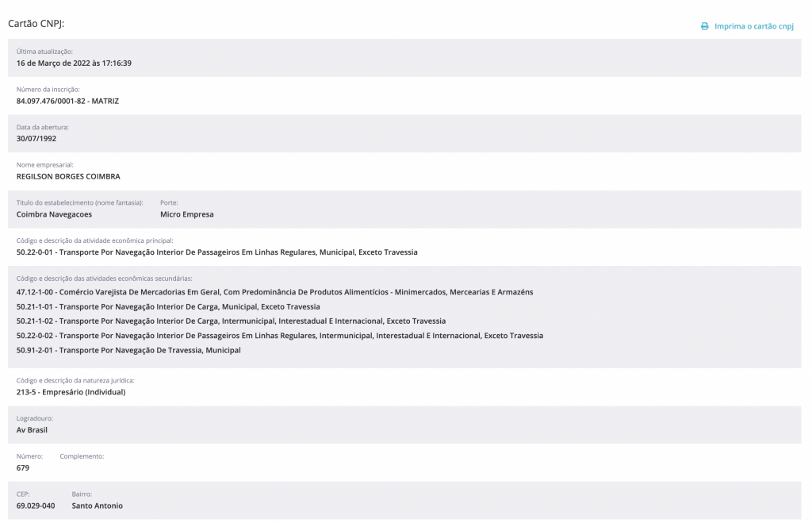Click the CEP value 69.029-040
Viewport: 812px width, 523px height.
36,506
